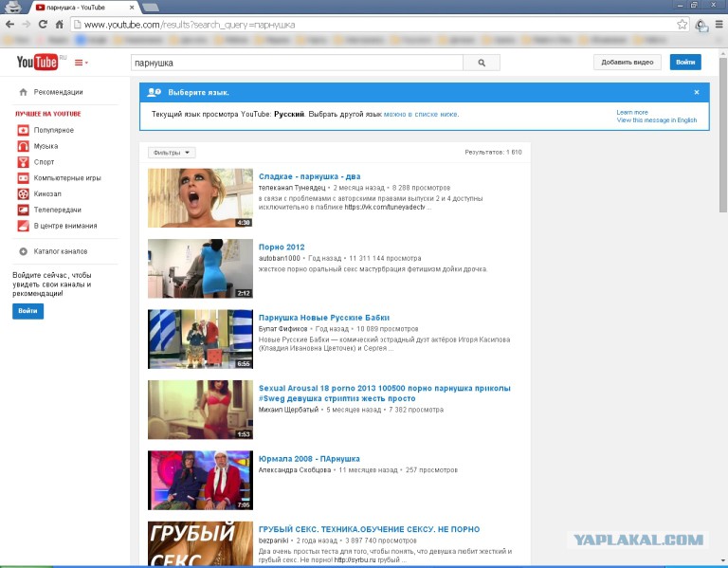Open Музыка category in sidebar
This screenshot has width=728, height=568.
[x=45, y=146]
